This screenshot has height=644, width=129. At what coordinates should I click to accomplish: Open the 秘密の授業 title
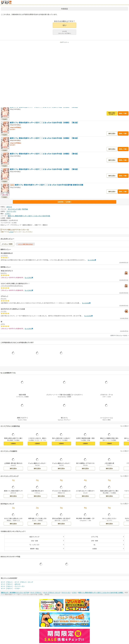click(22, 395)
